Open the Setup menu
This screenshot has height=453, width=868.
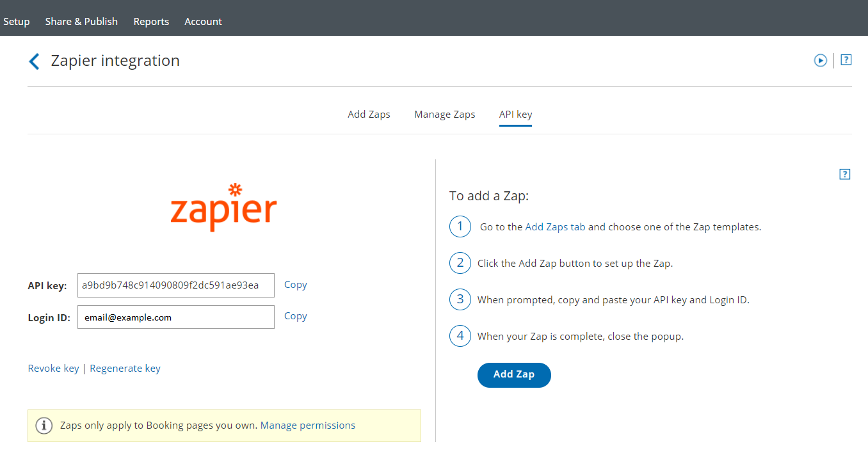click(17, 21)
